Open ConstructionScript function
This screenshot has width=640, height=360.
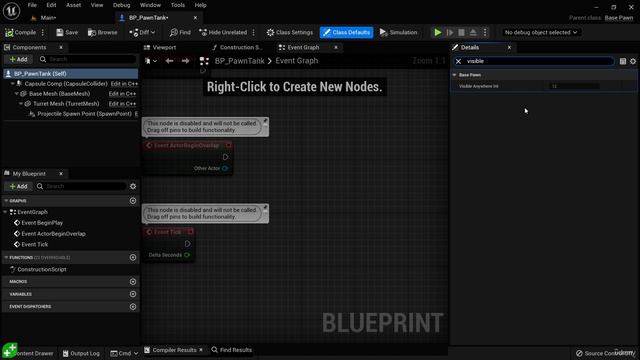(41, 269)
